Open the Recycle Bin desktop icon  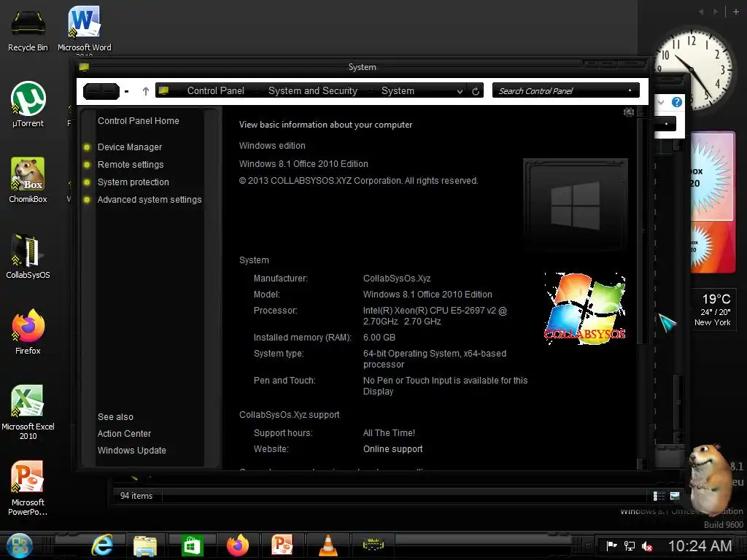pos(28,29)
